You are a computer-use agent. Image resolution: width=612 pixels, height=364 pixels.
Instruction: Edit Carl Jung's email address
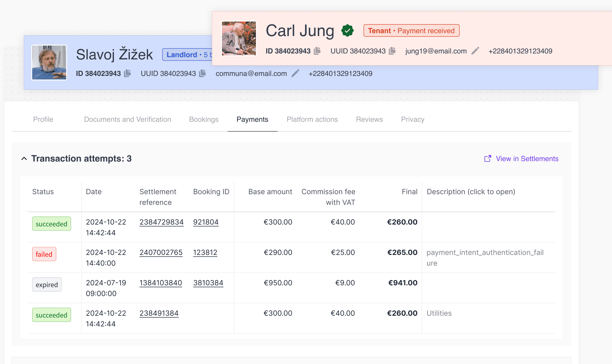[x=475, y=51]
